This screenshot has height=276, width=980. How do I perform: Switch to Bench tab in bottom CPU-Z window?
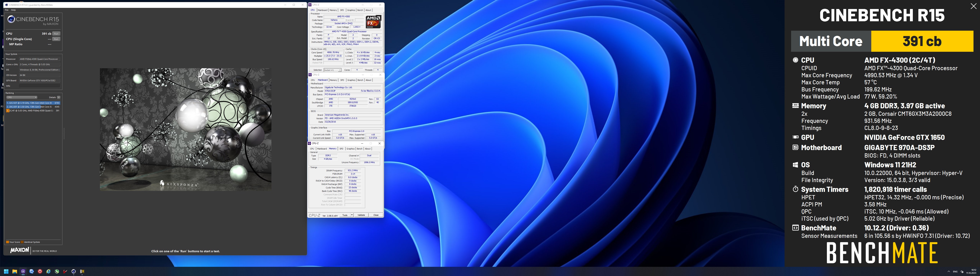[359, 149]
